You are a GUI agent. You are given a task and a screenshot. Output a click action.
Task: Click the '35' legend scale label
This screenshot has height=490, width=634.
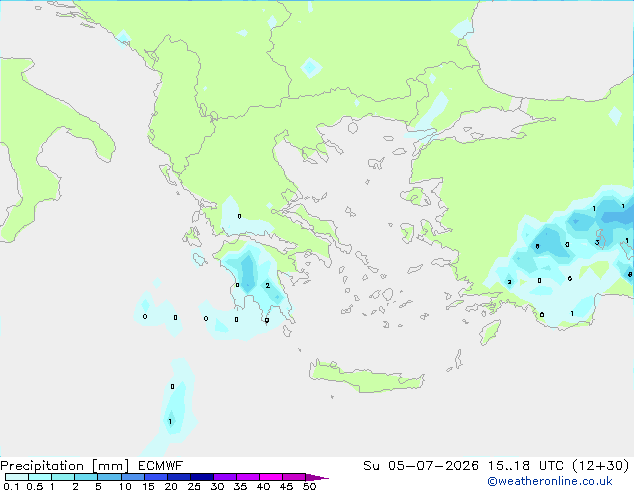click(240, 486)
